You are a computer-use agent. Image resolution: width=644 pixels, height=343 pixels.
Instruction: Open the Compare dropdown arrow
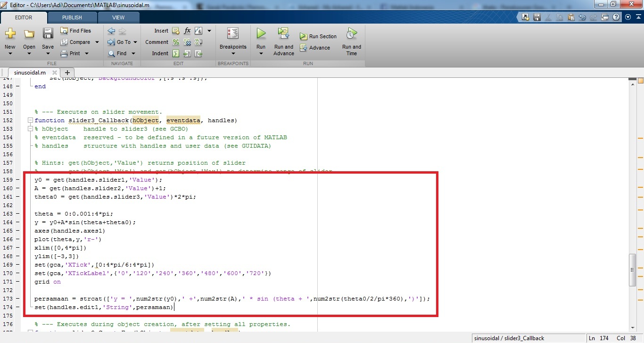97,42
